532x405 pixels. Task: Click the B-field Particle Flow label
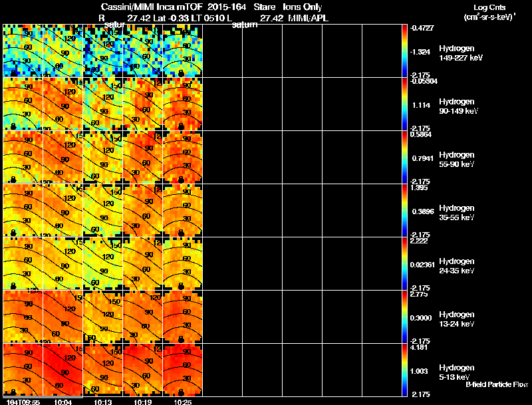click(x=497, y=384)
